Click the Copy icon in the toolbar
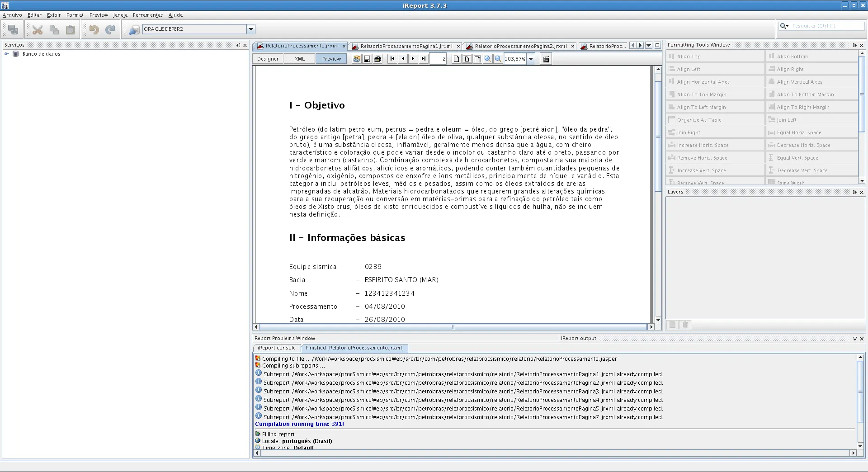 click(54, 30)
